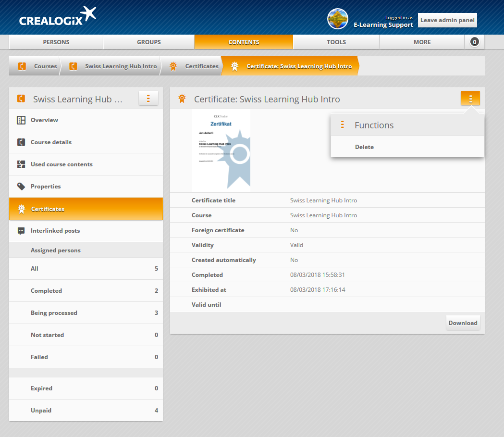504x437 pixels.
Task: Open Course details in the sidebar
Action: pos(86,142)
